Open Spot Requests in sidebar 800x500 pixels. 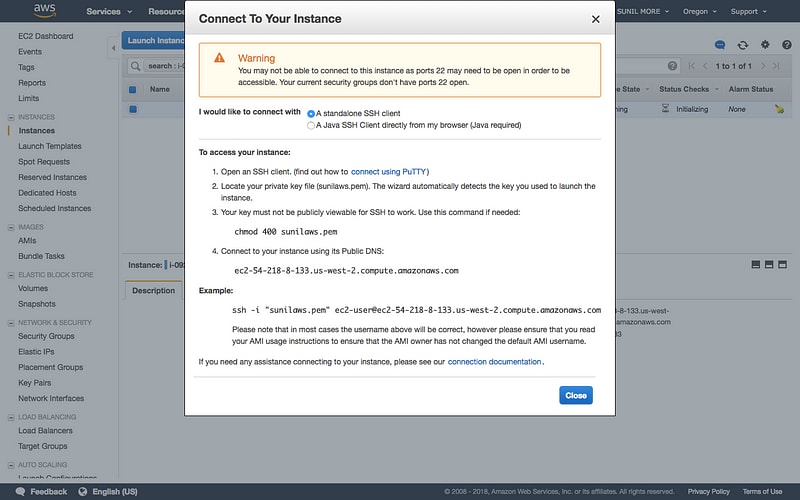point(44,162)
